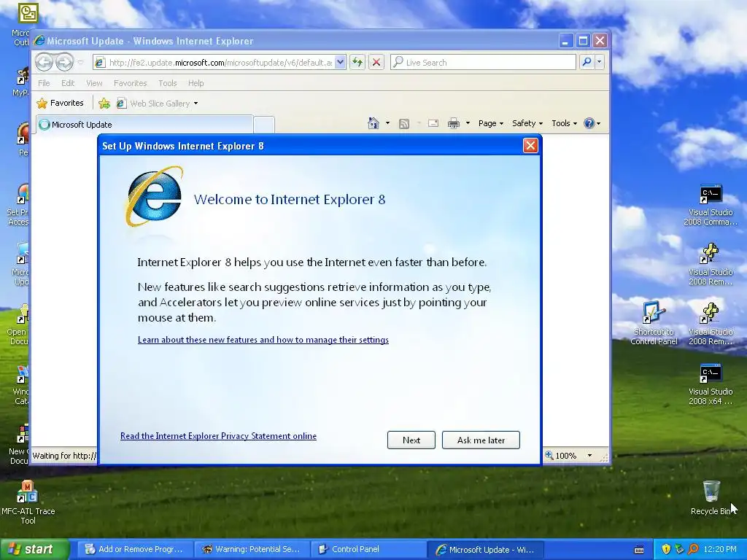Expand the address bar history dropdown
The width and height of the screenshot is (747, 560).
pyautogui.click(x=340, y=63)
